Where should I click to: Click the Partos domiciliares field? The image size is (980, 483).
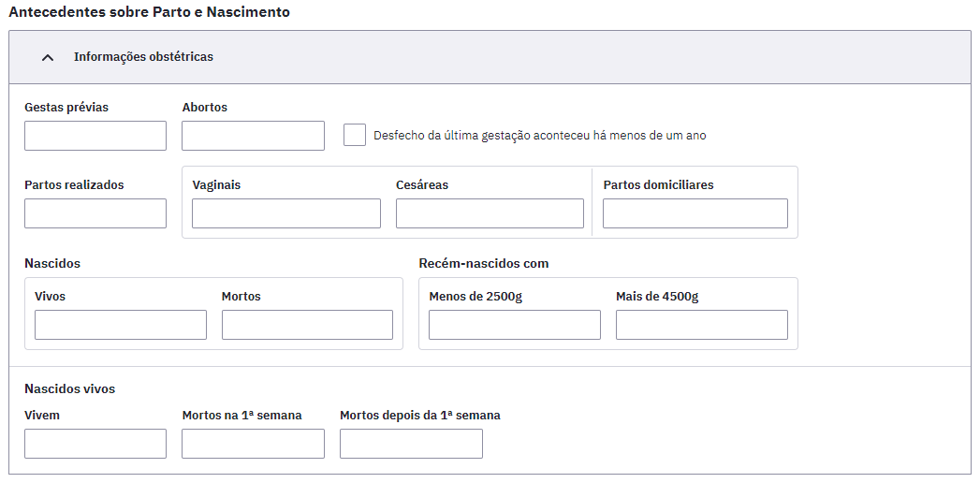(695, 213)
